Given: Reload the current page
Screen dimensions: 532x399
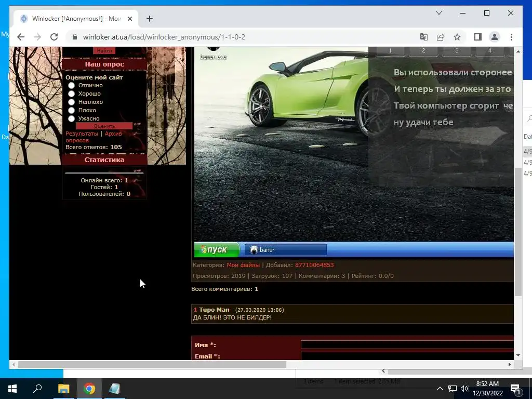Looking at the screenshot, I should [54, 37].
